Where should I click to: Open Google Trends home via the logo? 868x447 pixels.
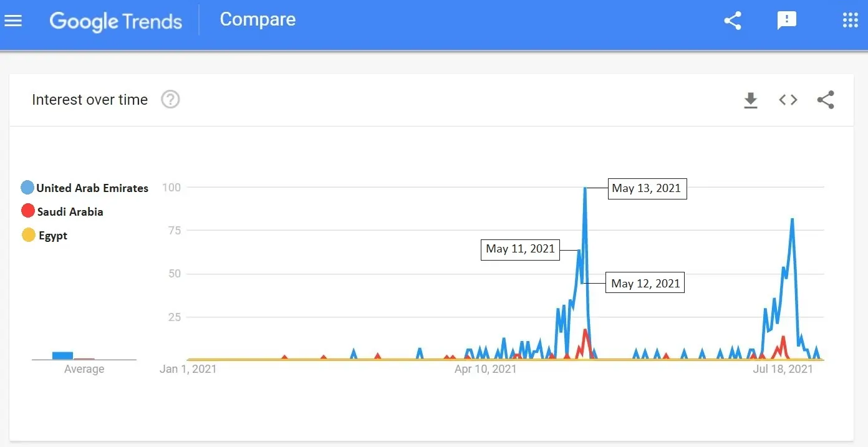[115, 21]
